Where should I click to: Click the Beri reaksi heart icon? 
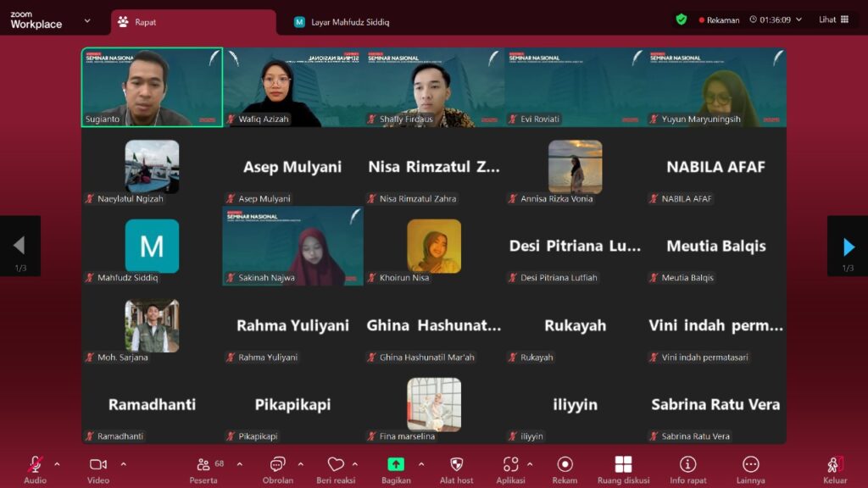336,465
